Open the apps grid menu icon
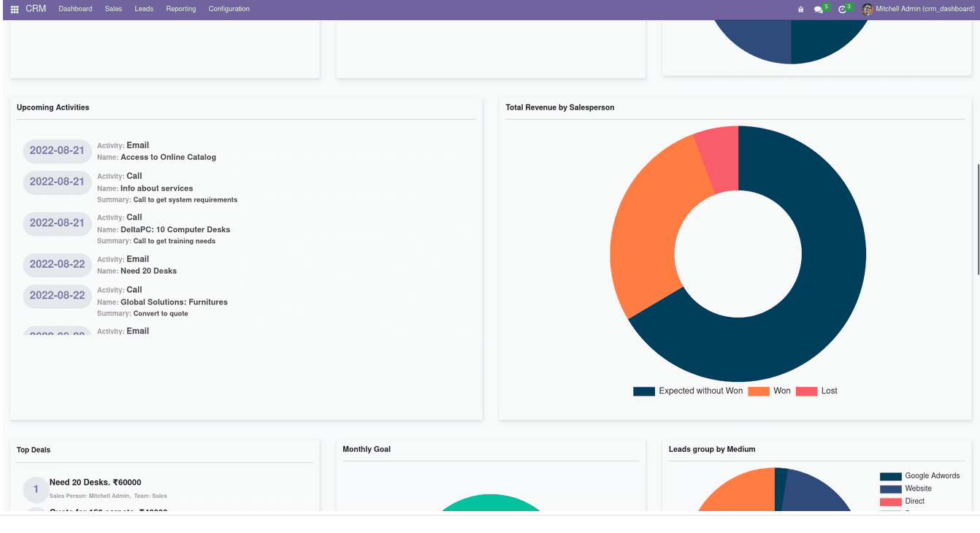The height and width of the screenshot is (533, 980). [15, 9]
